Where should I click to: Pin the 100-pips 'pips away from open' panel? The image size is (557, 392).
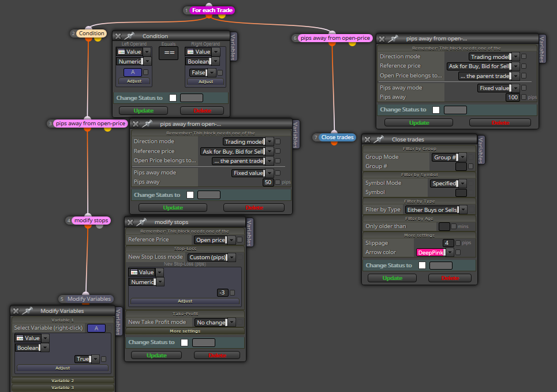[x=393, y=39]
